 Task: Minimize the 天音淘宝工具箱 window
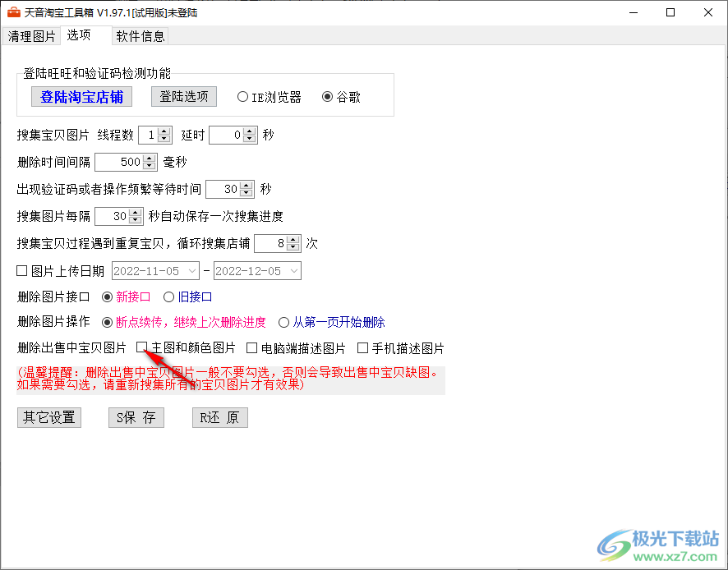coord(634,12)
